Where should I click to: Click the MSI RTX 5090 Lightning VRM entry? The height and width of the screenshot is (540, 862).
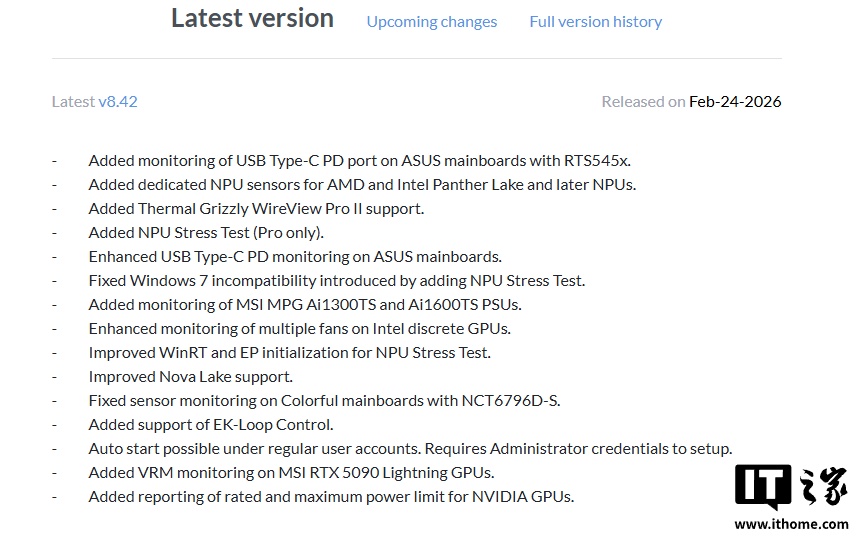click(291, 473)
